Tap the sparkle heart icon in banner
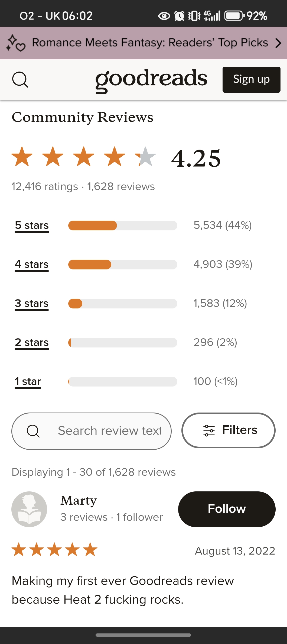The image size is (287, 644). [16, 43]
